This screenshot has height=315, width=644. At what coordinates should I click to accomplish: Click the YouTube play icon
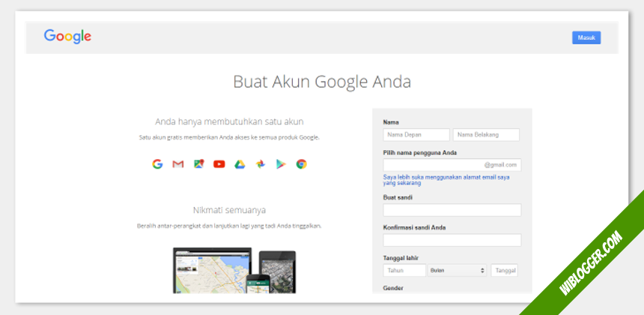[x=219, y=164]
